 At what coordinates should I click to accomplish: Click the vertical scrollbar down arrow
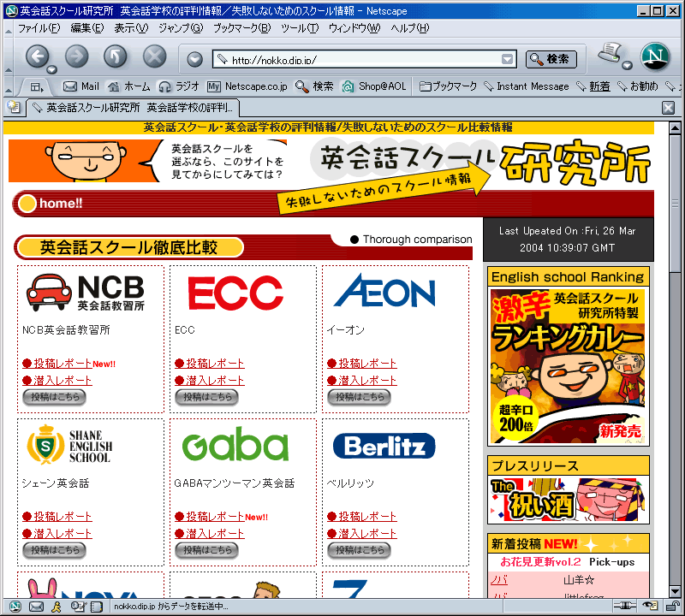(675, 591)
